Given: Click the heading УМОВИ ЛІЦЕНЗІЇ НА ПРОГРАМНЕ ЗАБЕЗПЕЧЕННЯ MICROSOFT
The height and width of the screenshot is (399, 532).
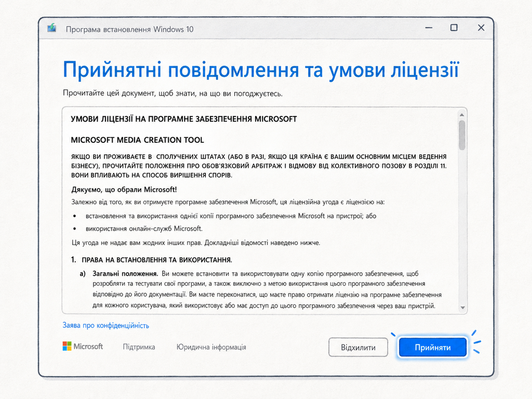Looking at the screenshot, I should click(183, 119).
